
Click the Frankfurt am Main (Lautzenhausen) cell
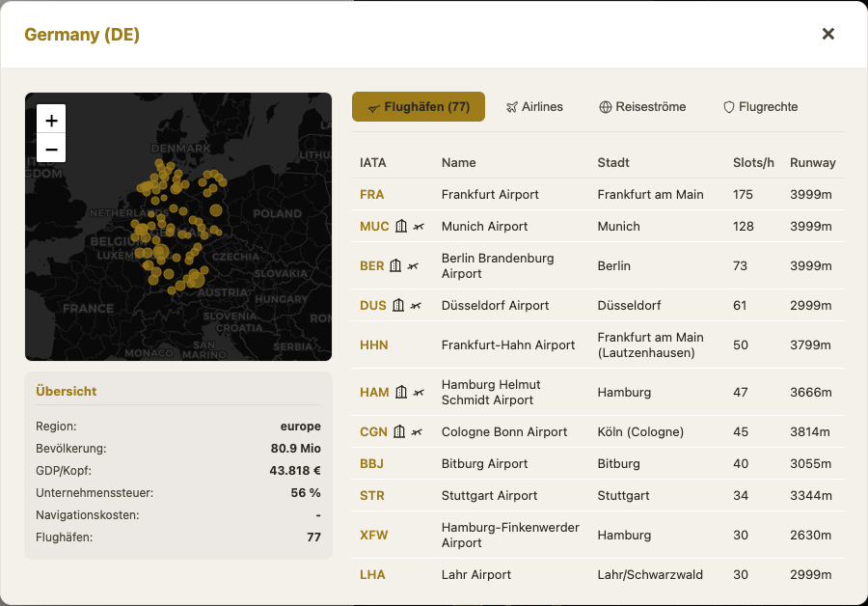coord(650,345)
